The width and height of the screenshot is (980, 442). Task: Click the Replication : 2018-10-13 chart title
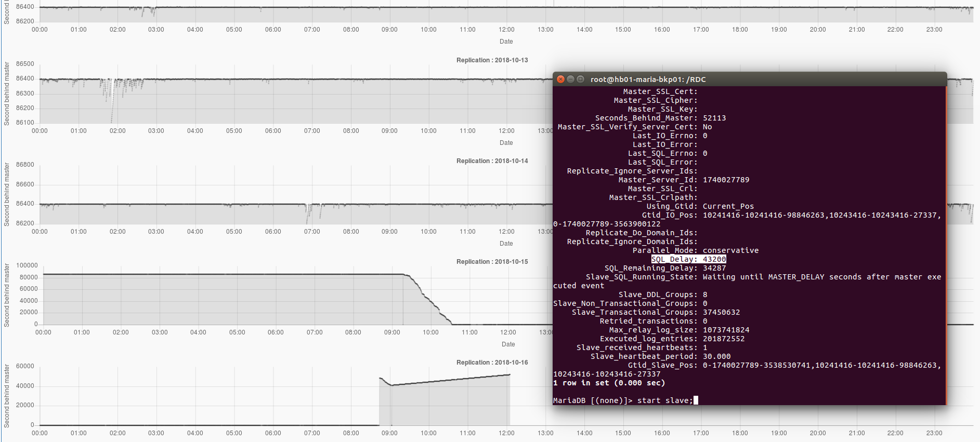point(492,60)
